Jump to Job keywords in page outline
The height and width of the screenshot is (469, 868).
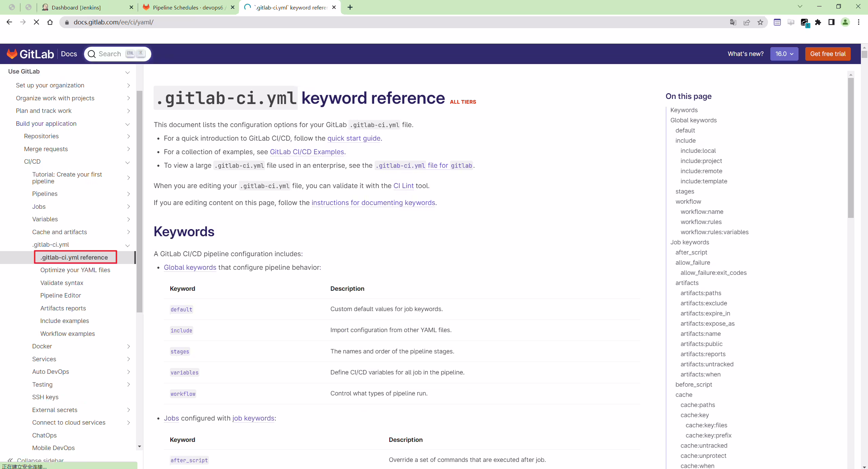[690, 242]
